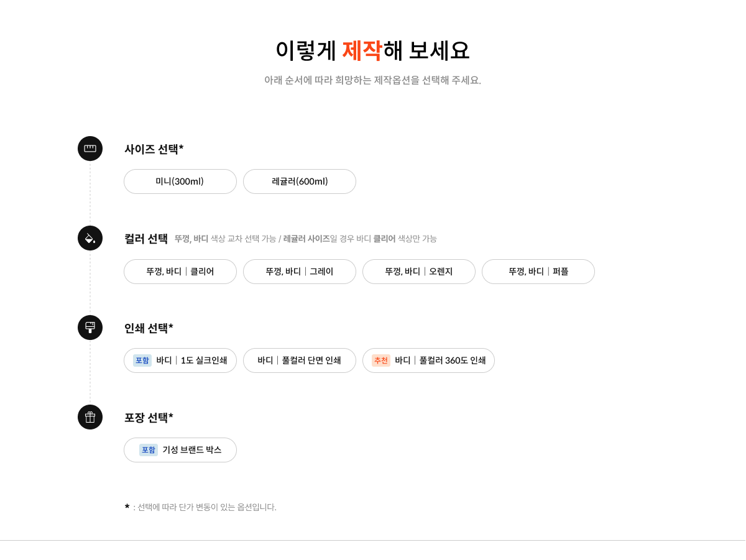Viewport: 746px width, 560px height.
Task: Select 바디 풀컬러 360도 인쇄 option
Action: 440,360
